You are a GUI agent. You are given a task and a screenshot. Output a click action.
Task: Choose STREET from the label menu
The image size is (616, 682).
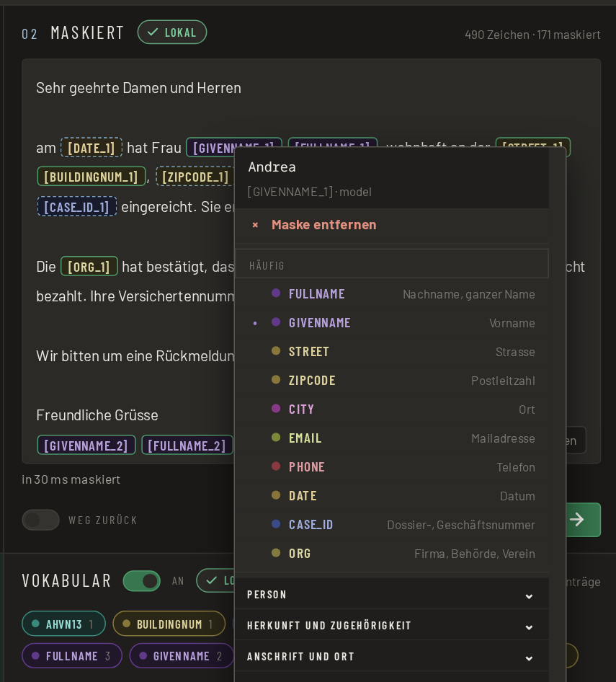click(391, 351)
